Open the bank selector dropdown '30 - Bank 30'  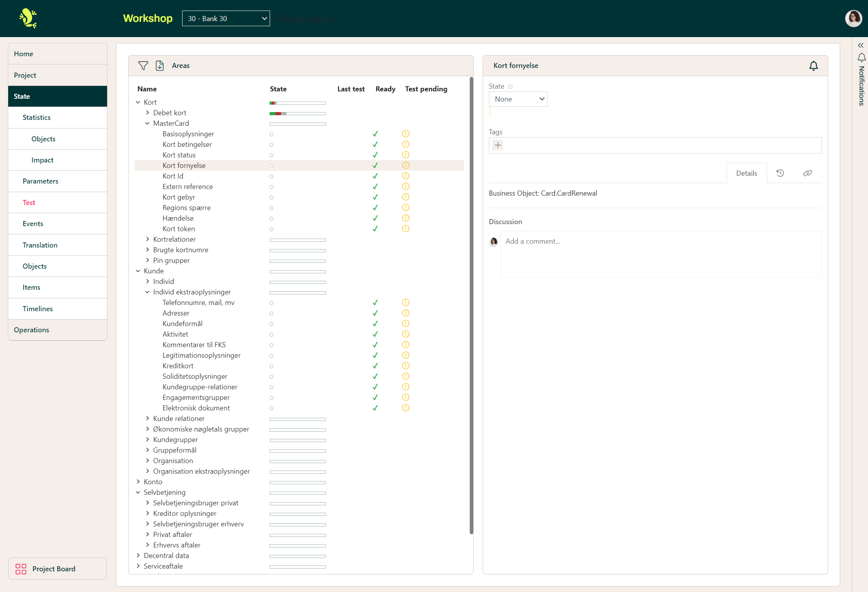(226, 18)
